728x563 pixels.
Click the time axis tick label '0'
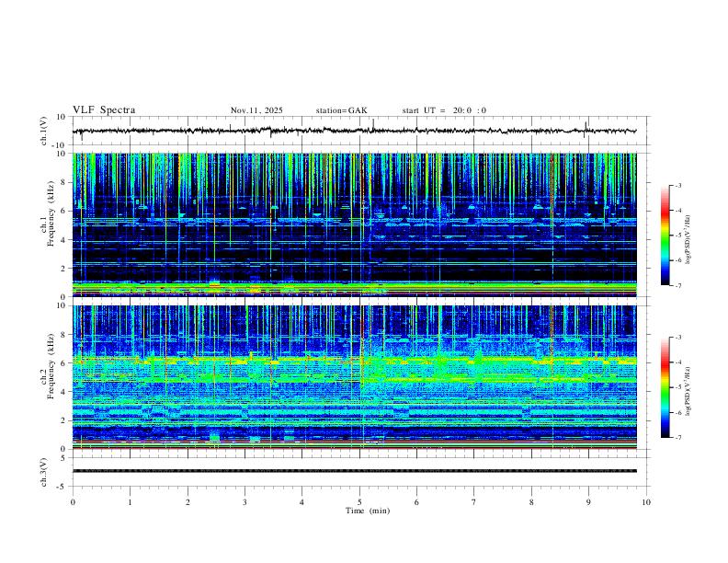click(x=73, y=502)
